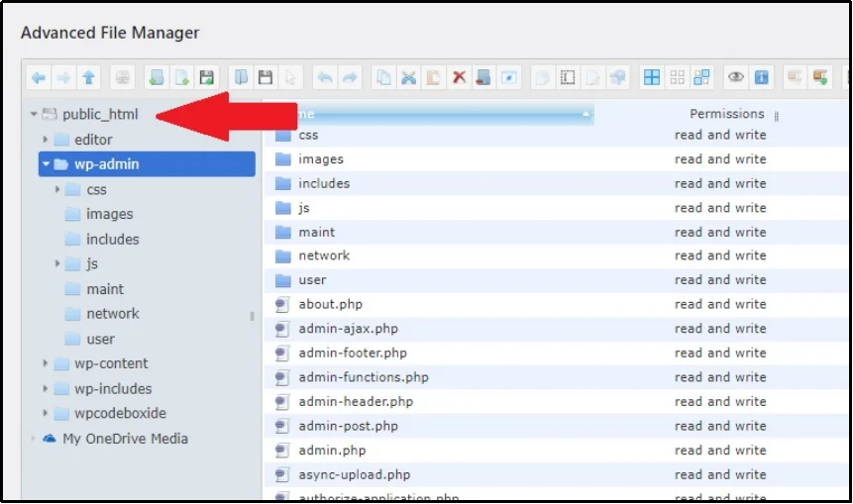Screen dimensions: 853x504
Task: Click the Create archive toolbar icon
Action: click(x=820, y=78)
